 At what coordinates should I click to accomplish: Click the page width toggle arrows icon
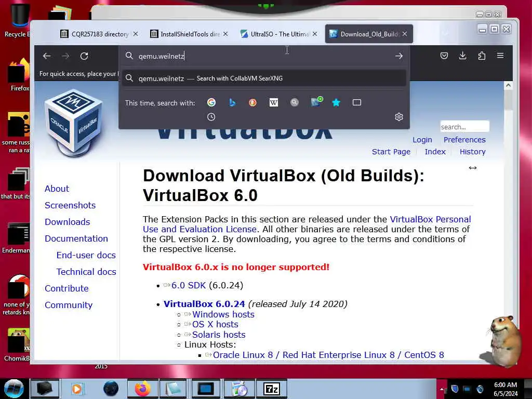(473, 168)
